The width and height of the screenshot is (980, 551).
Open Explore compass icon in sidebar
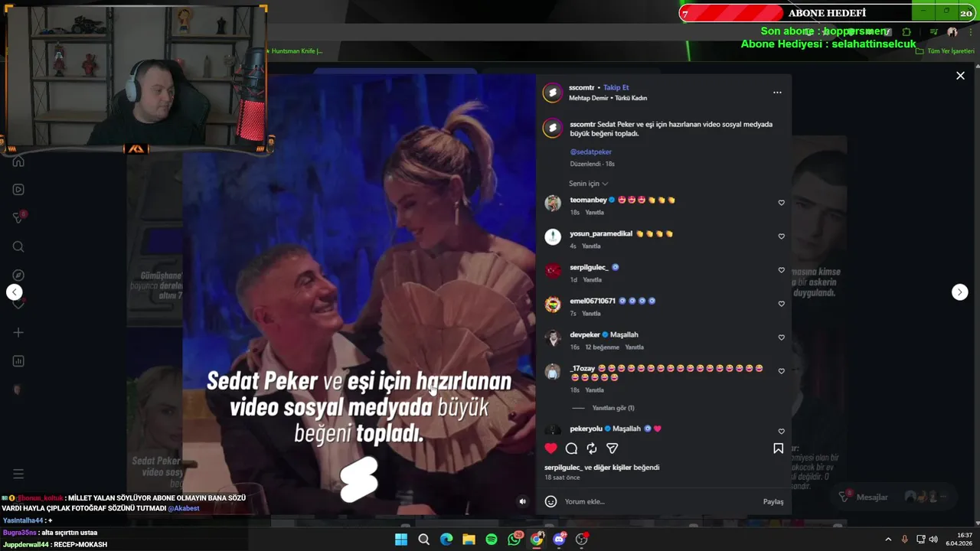coord(18,275)
